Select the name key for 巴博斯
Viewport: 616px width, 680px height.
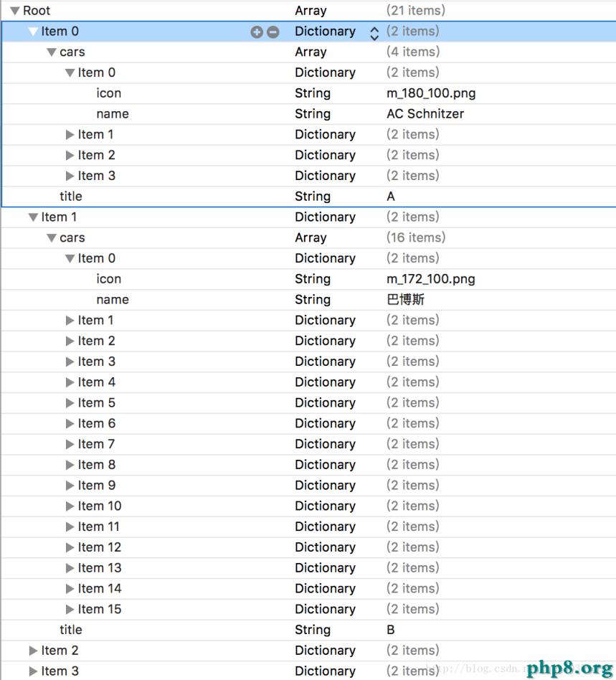click(x=113, y=300)
